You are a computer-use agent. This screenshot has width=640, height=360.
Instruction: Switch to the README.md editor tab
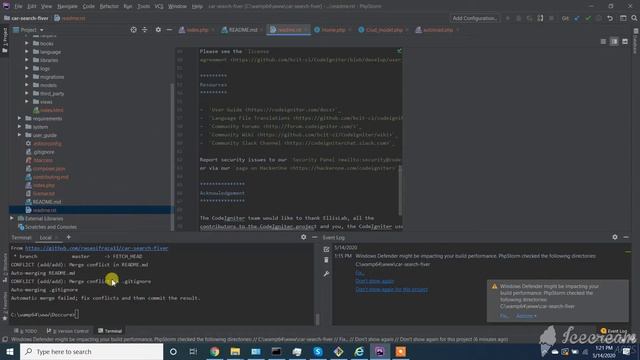242,30
